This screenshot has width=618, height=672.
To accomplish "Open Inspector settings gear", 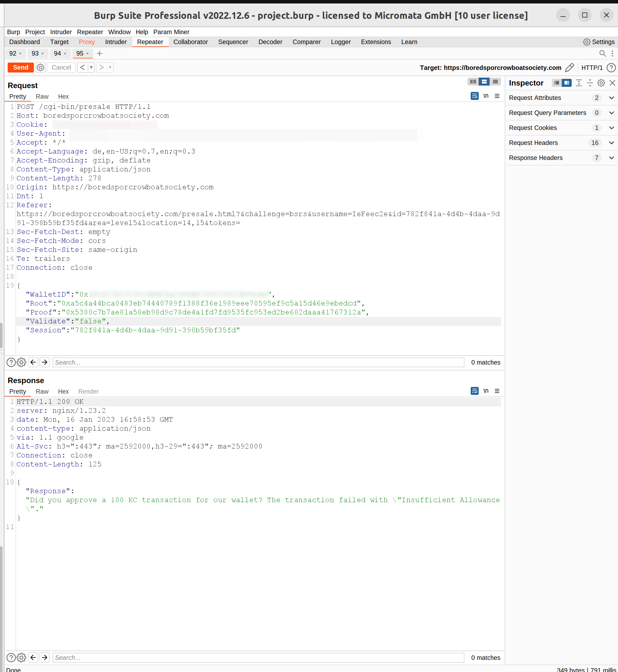I will [x=601, y=83].
